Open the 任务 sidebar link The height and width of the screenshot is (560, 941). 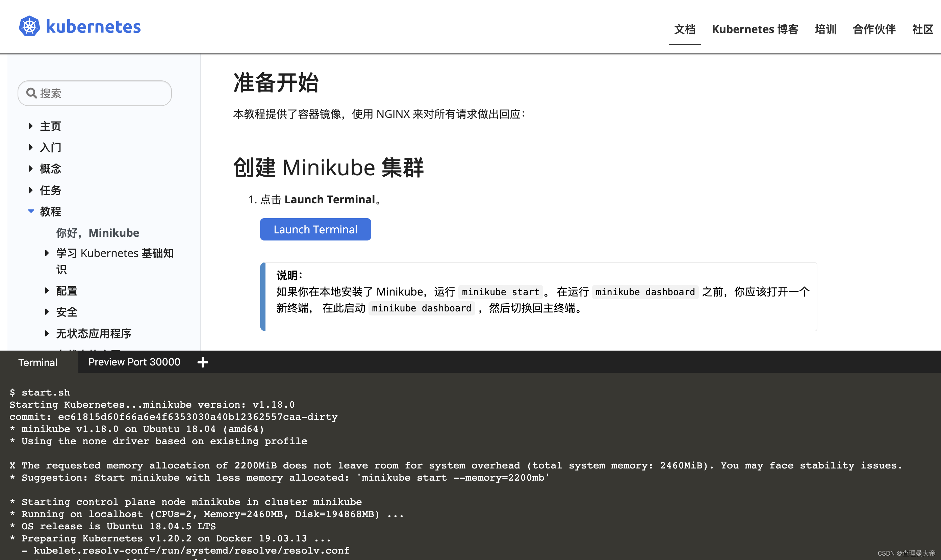point(51,190)
